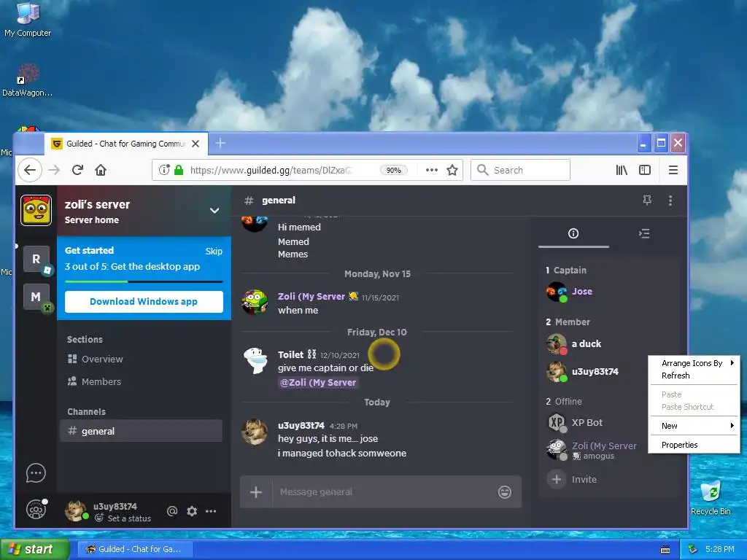The image size is (747, 560).
Task: Click the secure connection padlock icon
Action: [179, 170]
